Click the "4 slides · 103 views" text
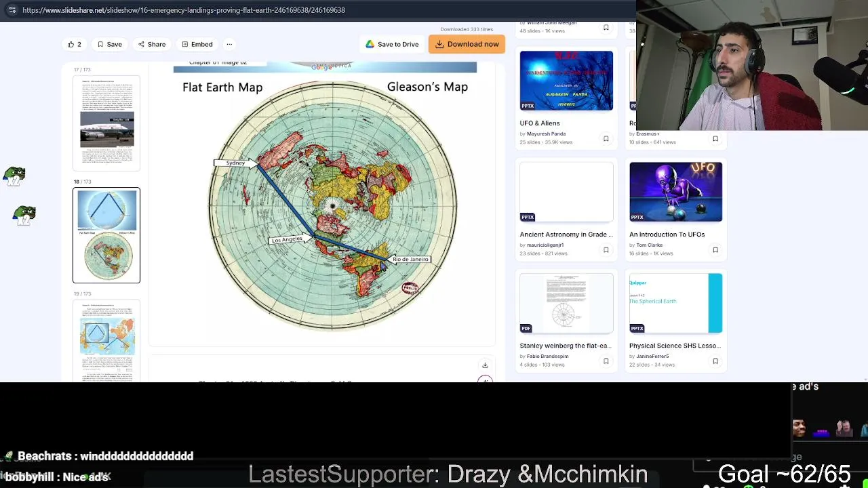 point(542,365)
